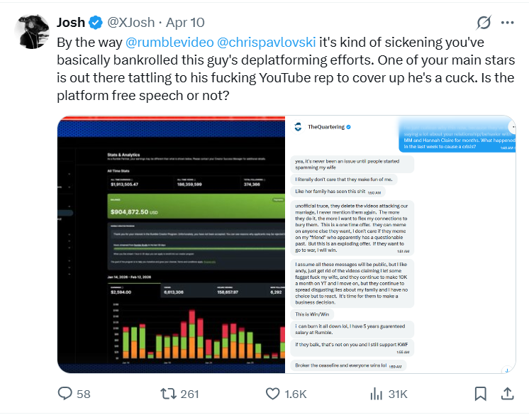Open the three-dot More options menu
The width and height of the screenshot is (529, 420).
(x=507, y=23)
